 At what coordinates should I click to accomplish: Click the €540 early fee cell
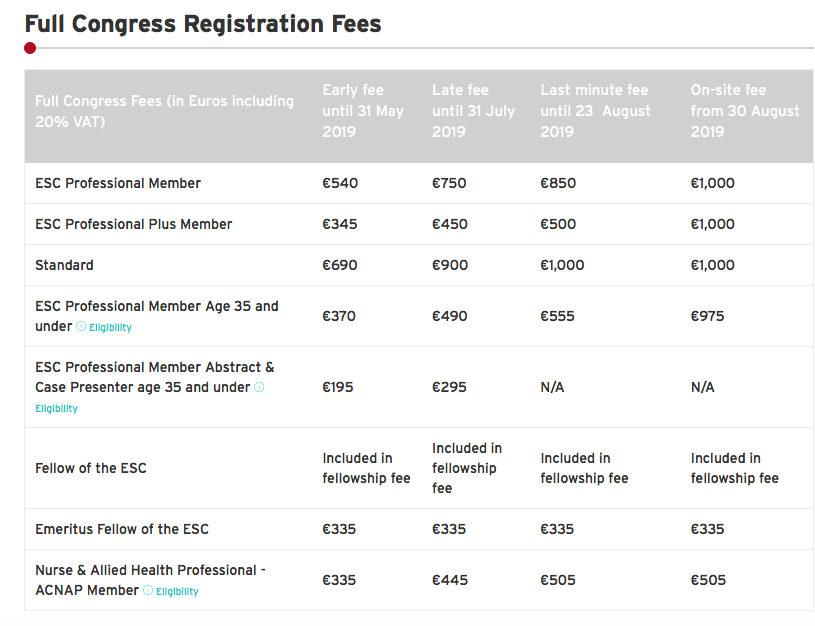pos(340,183)
